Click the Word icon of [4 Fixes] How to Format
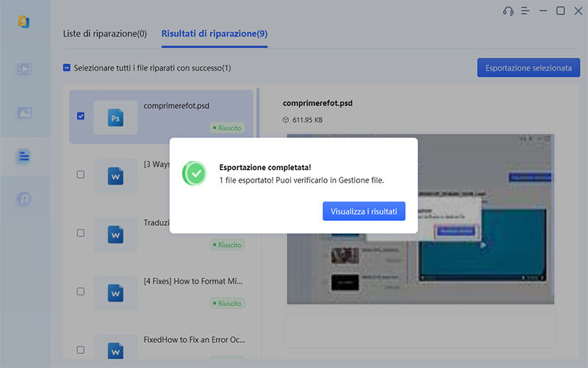The image size is (588, 368). pos(115,293)
